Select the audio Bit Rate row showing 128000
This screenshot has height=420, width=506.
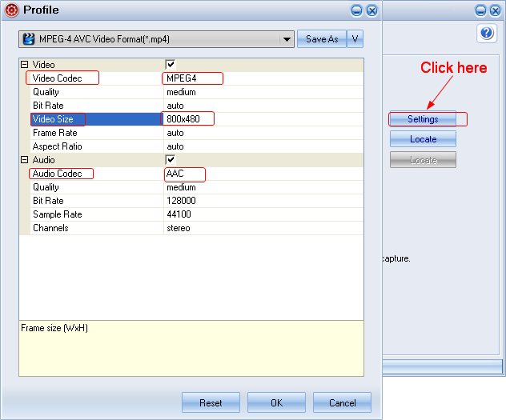pos(197,201)
